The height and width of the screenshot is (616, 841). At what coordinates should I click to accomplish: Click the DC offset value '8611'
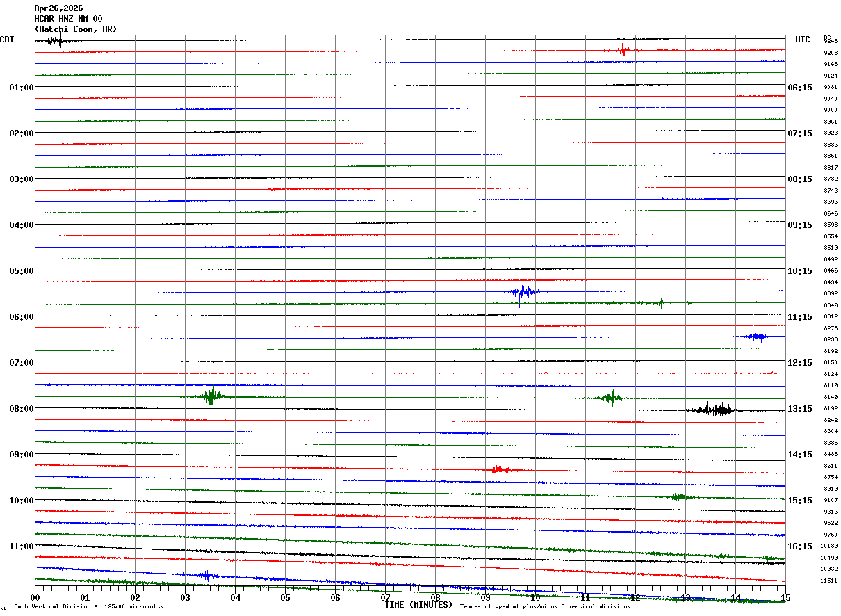click(x=831, y=466)
